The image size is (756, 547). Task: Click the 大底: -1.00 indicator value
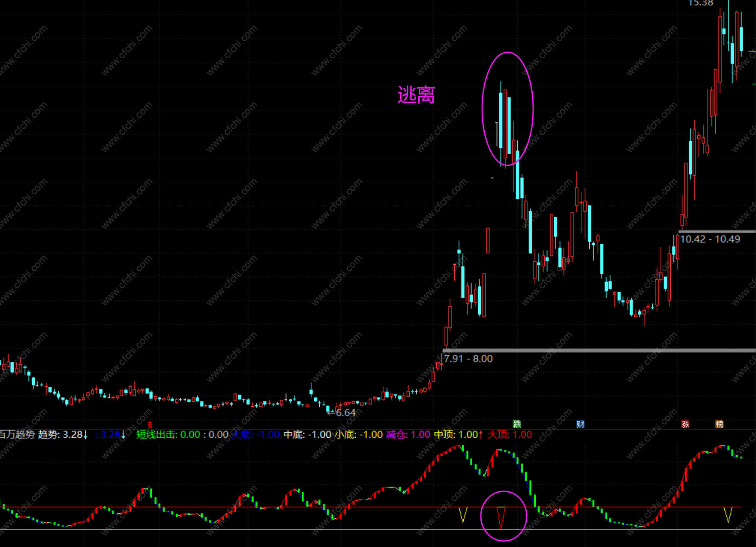tap(255, 434)
